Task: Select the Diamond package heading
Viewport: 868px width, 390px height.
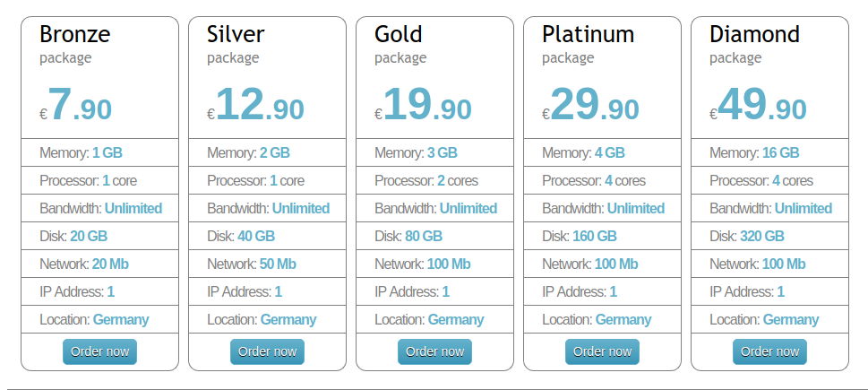Action: tap(754, 34)
